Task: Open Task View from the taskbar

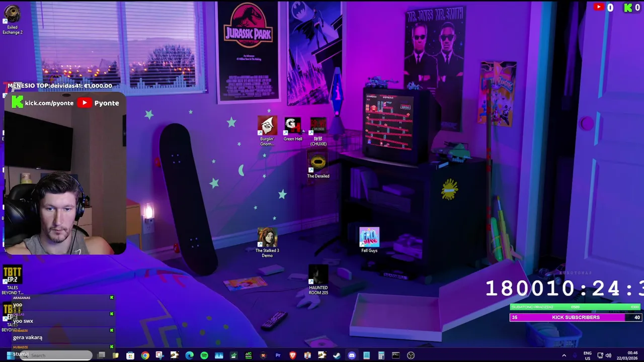Action: (101, 355)
